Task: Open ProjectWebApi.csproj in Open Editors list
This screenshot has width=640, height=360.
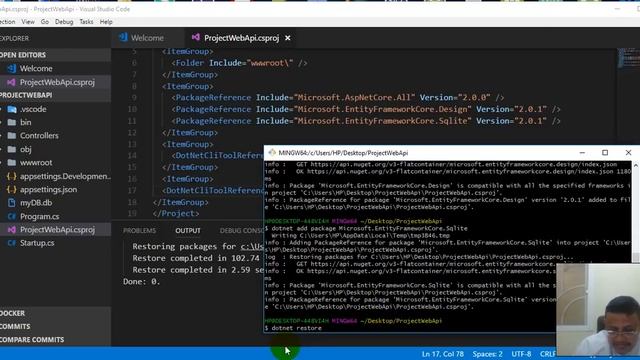Action: click(57, 82)
